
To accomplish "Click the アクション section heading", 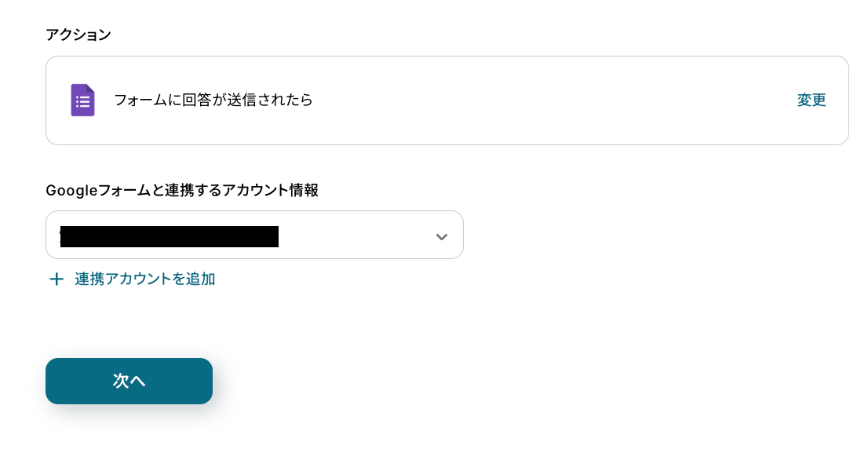I will [x=78, y=35].
